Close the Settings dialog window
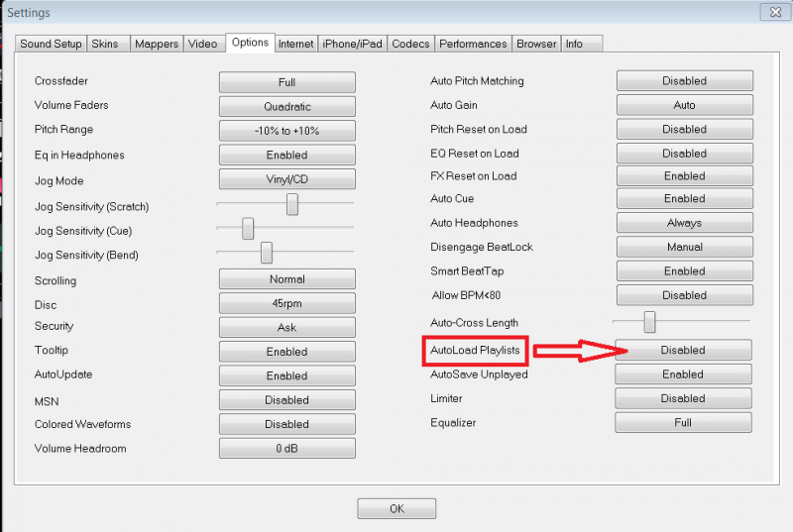Viewport: 793px width, 532px height. tap(774, 12)
